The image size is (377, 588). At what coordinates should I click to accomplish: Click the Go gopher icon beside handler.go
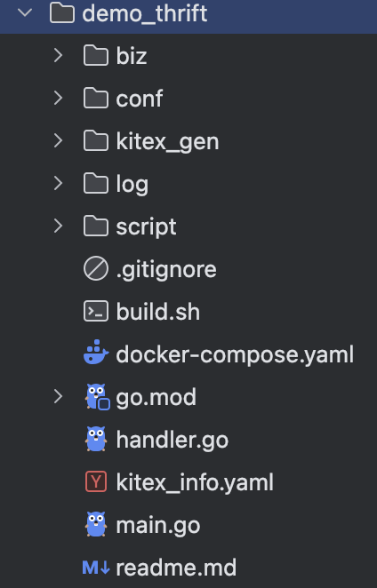click(96, 439)
